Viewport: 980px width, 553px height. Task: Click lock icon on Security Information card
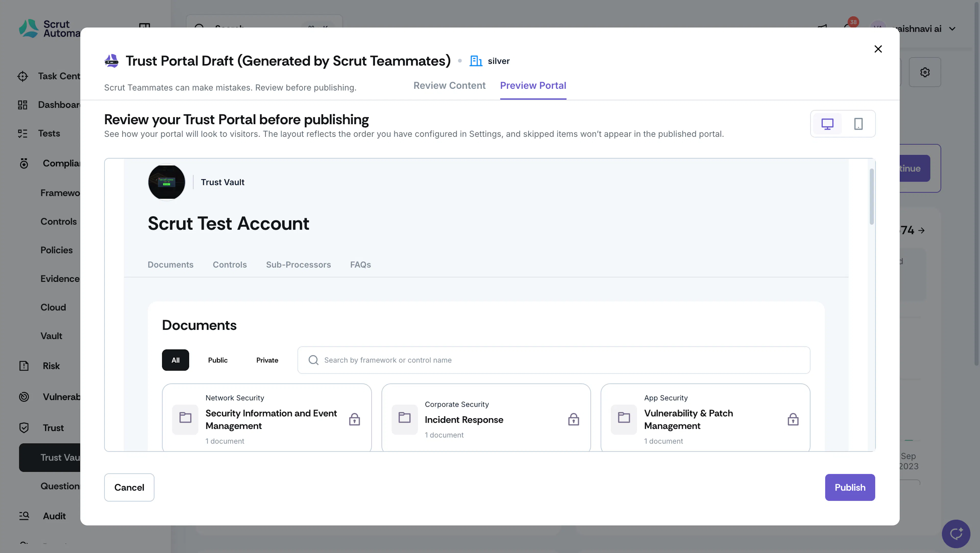354,419
